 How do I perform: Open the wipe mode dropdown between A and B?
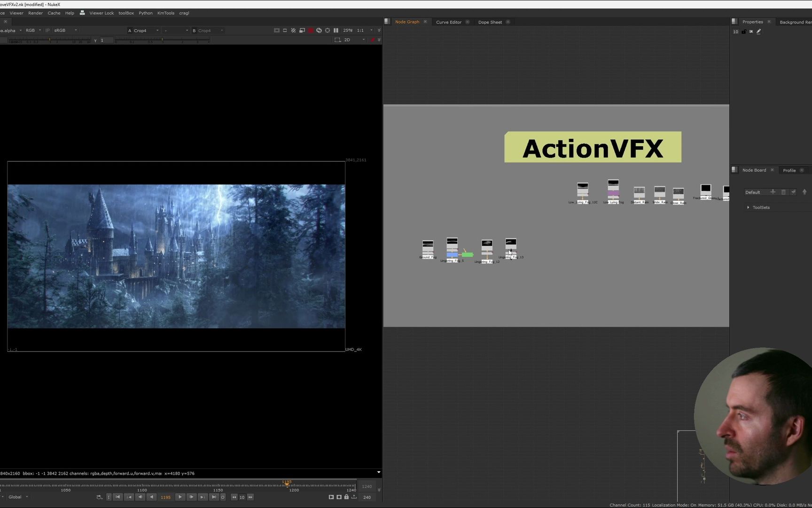pyautogui.click(x=176, y=31)
